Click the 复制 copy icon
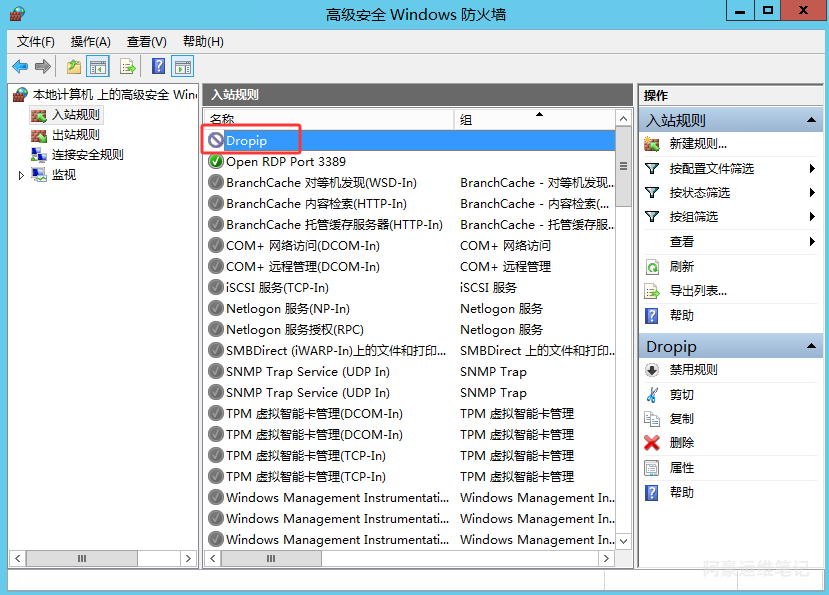Screen dimensions: 829x595 tap(652, 419)
